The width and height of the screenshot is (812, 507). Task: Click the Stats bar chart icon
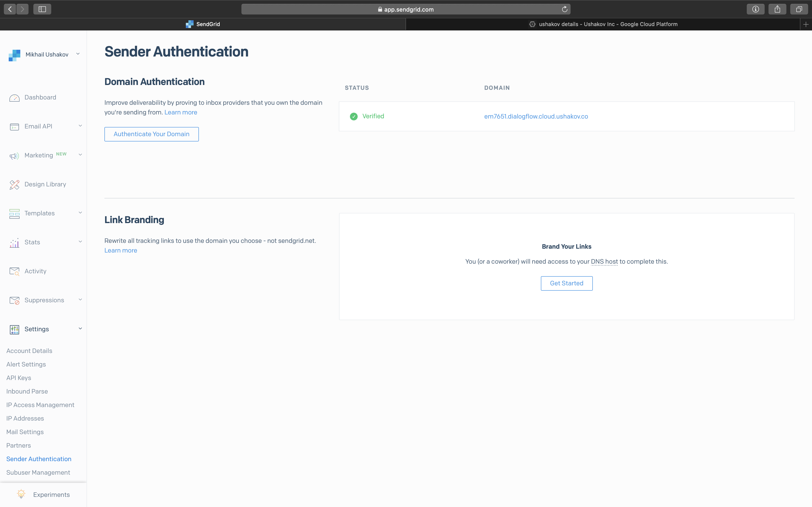[x=14, y=243]
